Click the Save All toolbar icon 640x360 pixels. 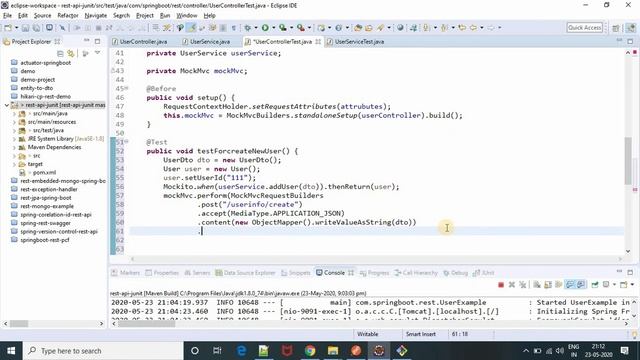[36, 28]
